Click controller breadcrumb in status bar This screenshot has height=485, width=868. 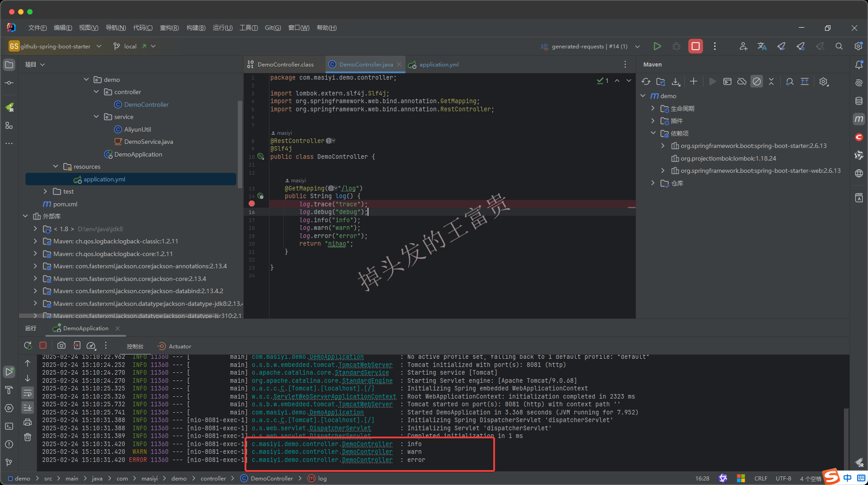213,478
